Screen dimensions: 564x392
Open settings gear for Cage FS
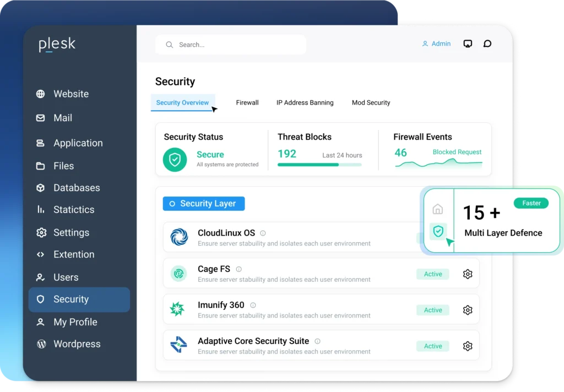point(468,274)
